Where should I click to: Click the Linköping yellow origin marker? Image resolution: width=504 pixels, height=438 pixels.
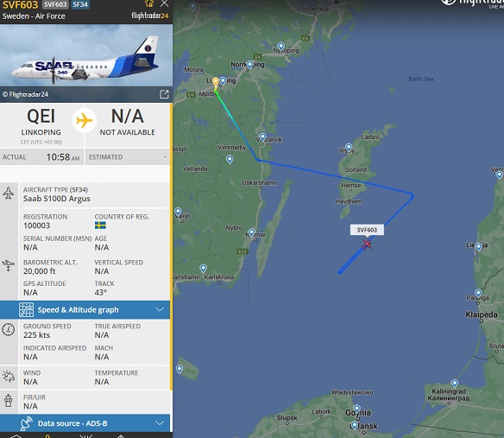[216, 82]
